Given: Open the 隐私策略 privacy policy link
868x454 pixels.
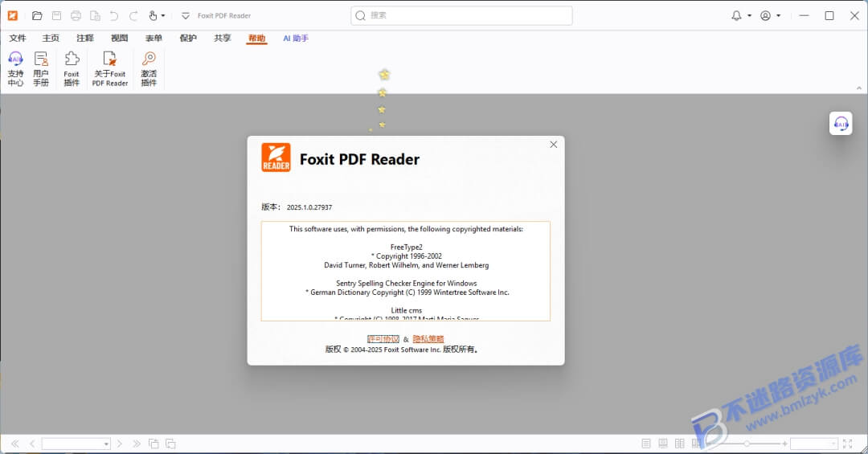Looking at the screenshot, I should (x=428, y=339).
